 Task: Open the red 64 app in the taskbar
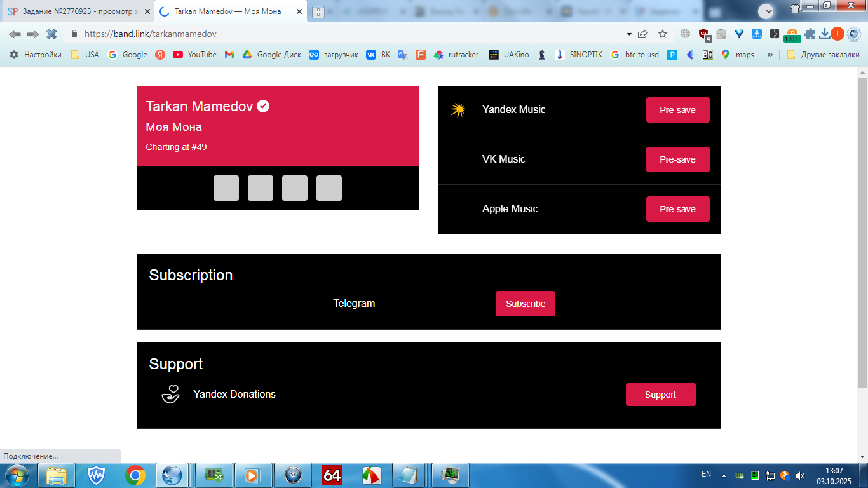pos(332,475)
